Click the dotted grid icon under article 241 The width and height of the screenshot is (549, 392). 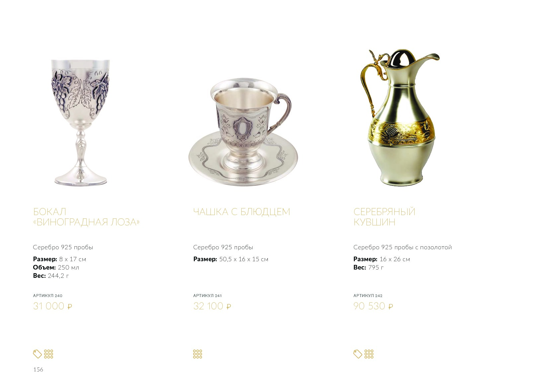[197, 354]
